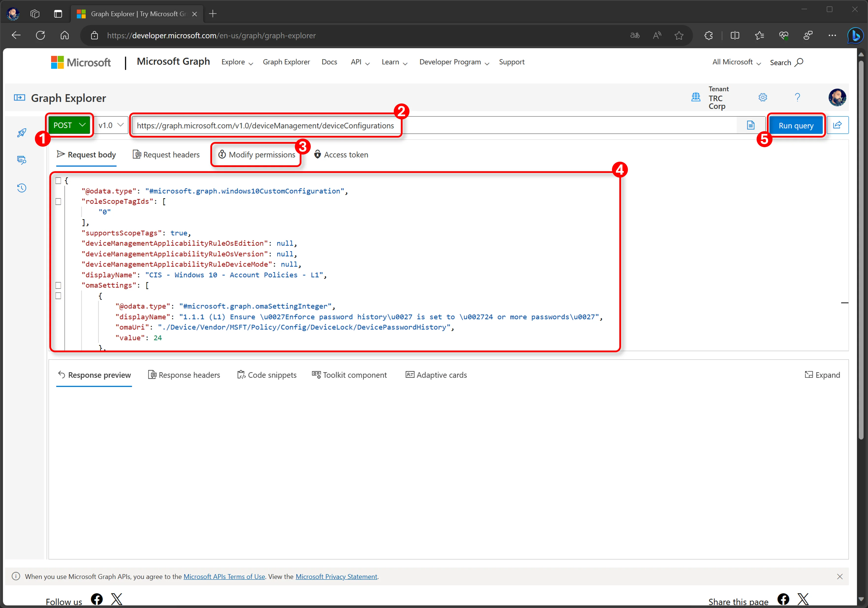Close the Graph Explorer browser tab

tap(195, 14)
